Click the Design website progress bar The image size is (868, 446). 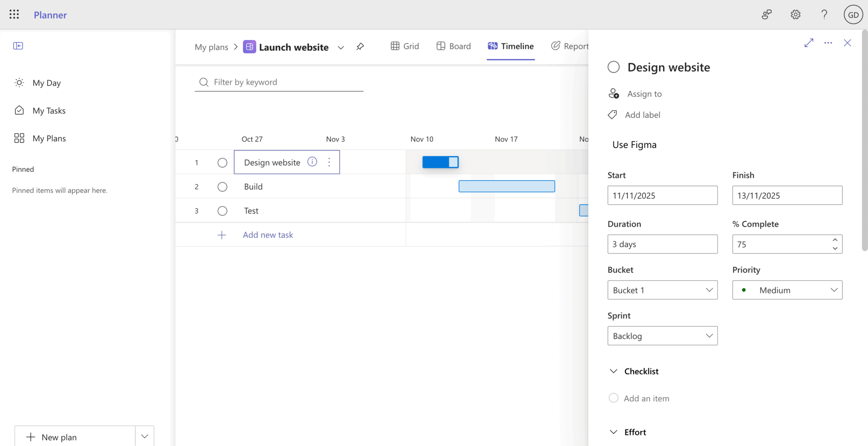click(440, 162)
